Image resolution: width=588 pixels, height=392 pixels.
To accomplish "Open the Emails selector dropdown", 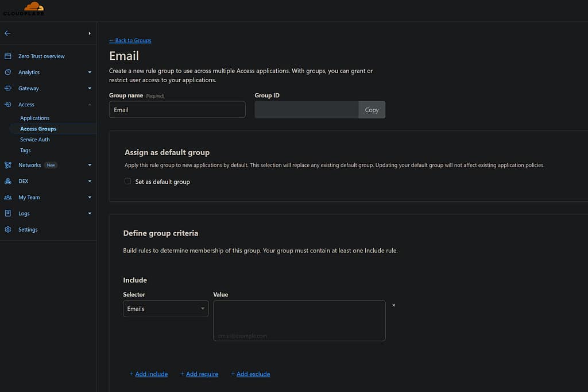I will click(x=165, y=309).
